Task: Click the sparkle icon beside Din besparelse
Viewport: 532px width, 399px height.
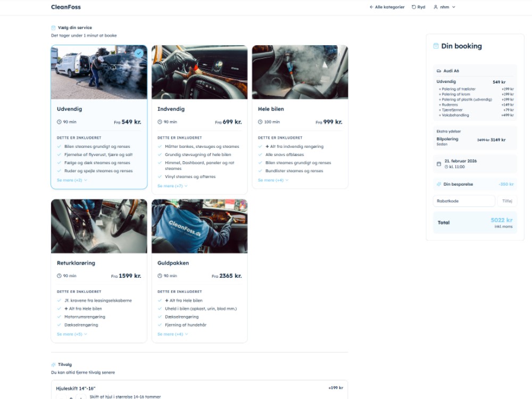Action: [x=439, y=184]
